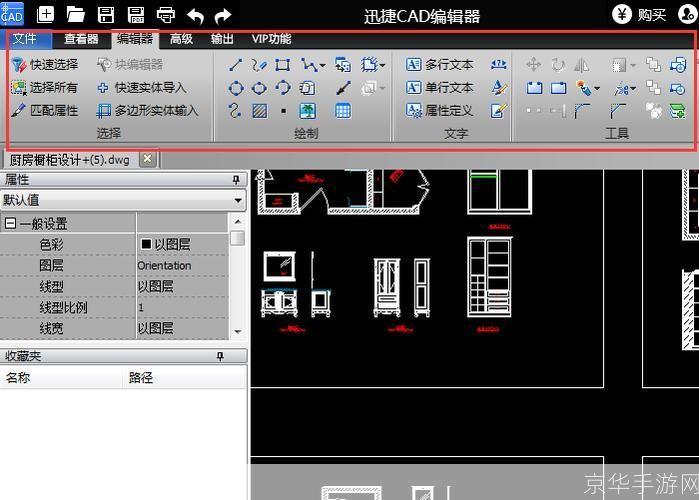Save as PDF using the PDF disk icon
Screen dimensions: 699x500
click(x=136, y=15)
